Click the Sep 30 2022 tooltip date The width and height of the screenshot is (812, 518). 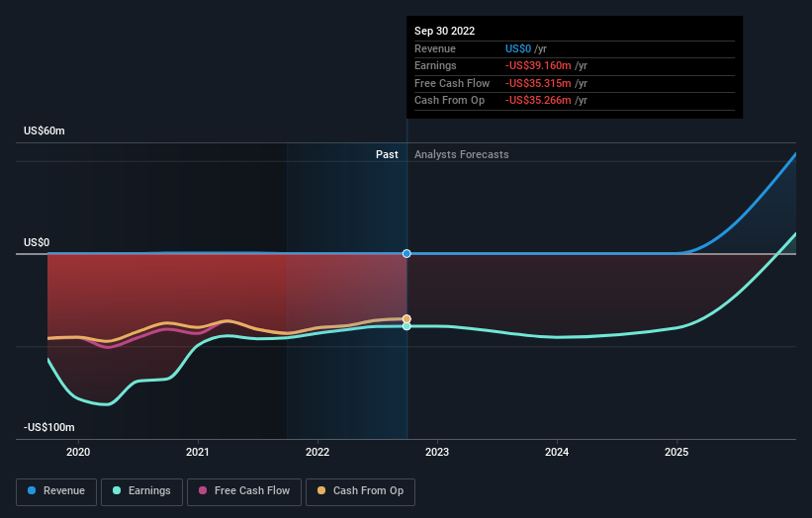coord(444,31)
